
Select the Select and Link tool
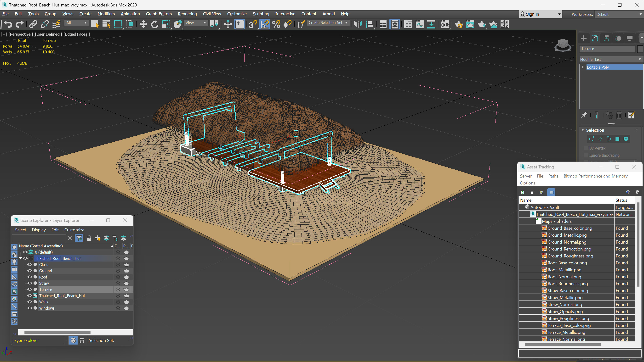point(33,24)
